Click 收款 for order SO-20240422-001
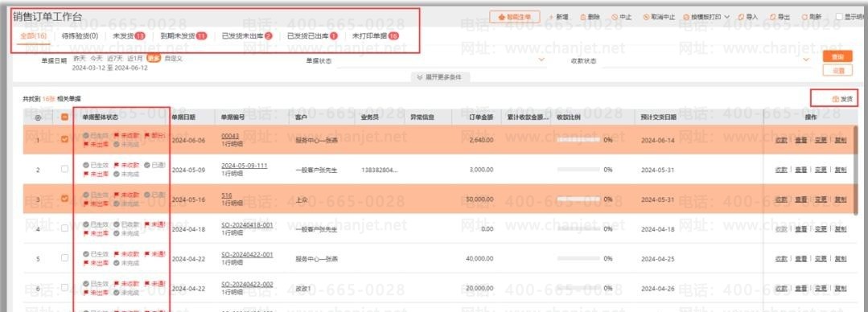The height and width of the screenshot is (312, 868). click(x=781, y=259)
